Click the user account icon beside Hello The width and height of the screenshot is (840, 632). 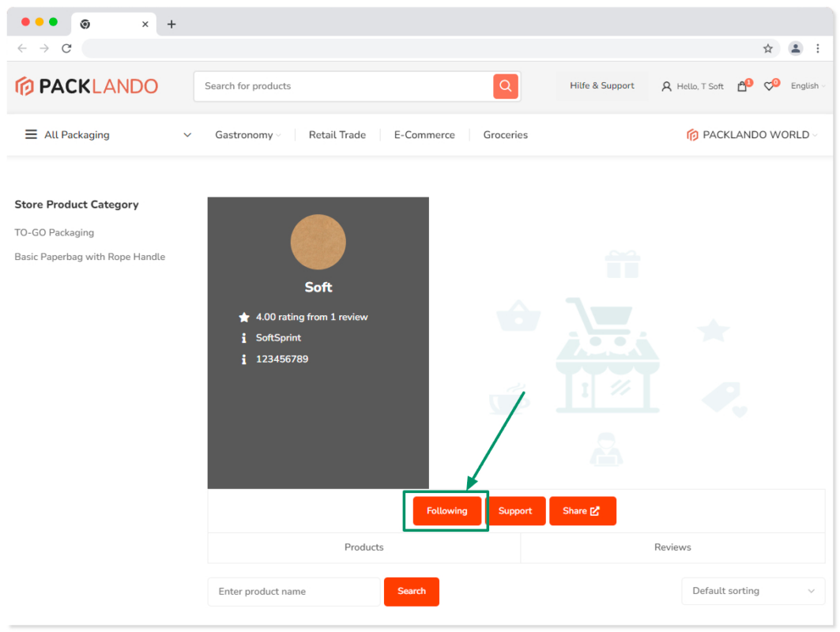pyautogui.click(x=666, y=86)
